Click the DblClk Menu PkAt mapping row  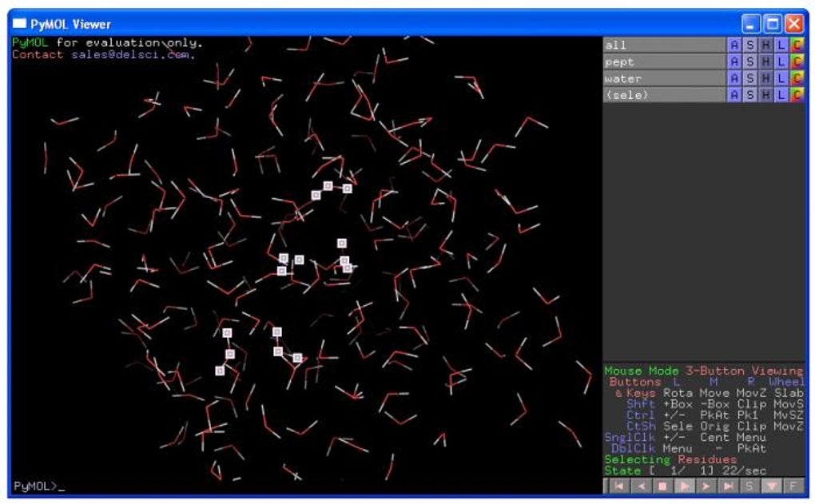coord(688,448)
